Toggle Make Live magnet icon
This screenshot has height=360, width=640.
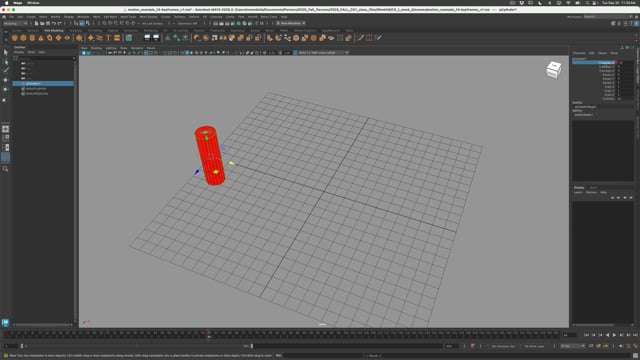pyautogui.click(x=133, y=24)
